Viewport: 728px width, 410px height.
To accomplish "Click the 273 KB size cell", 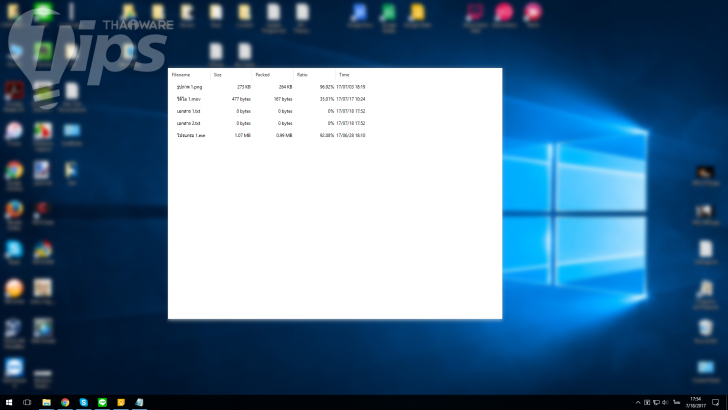I will pyautogui.click(x=244, y=87).
